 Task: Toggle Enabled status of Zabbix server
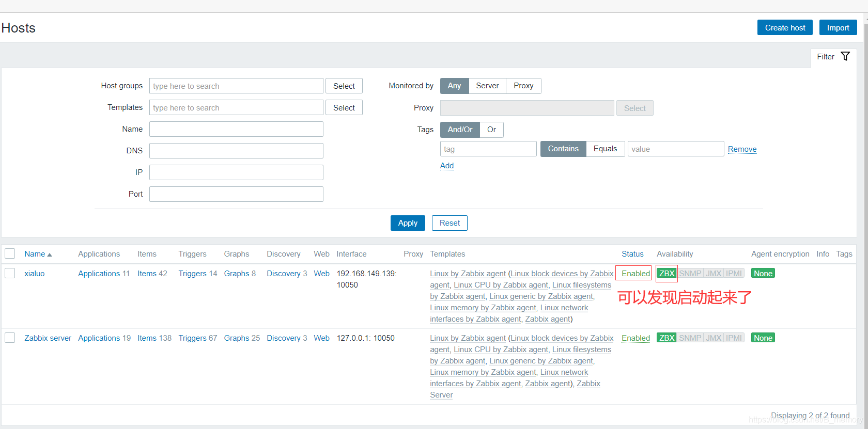point(636,338)
